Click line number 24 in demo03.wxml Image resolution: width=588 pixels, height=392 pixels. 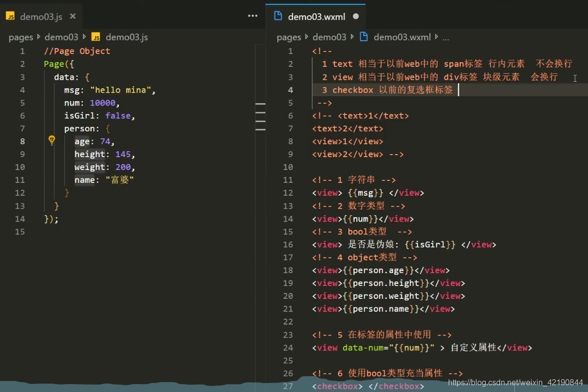[x=288, y=347]
